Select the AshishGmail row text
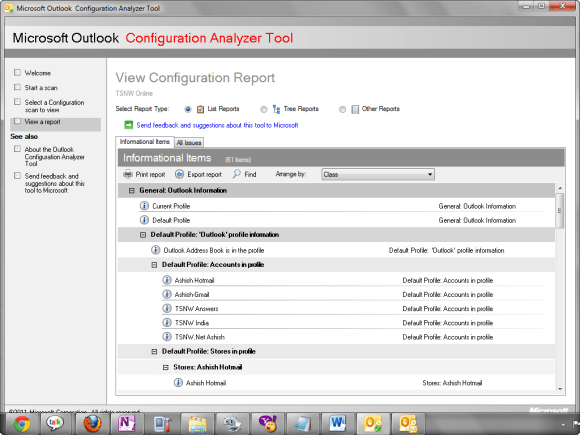 click(x=192, y=294)
